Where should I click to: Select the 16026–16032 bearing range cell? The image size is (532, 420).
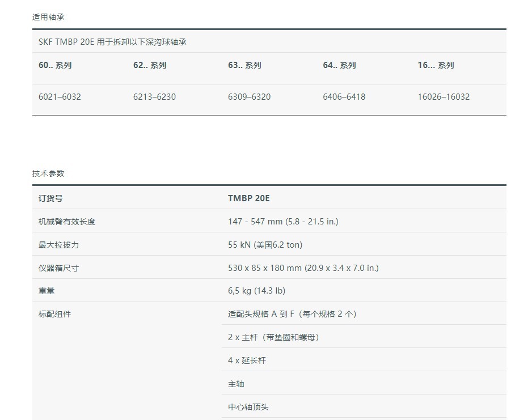[444, 97]
